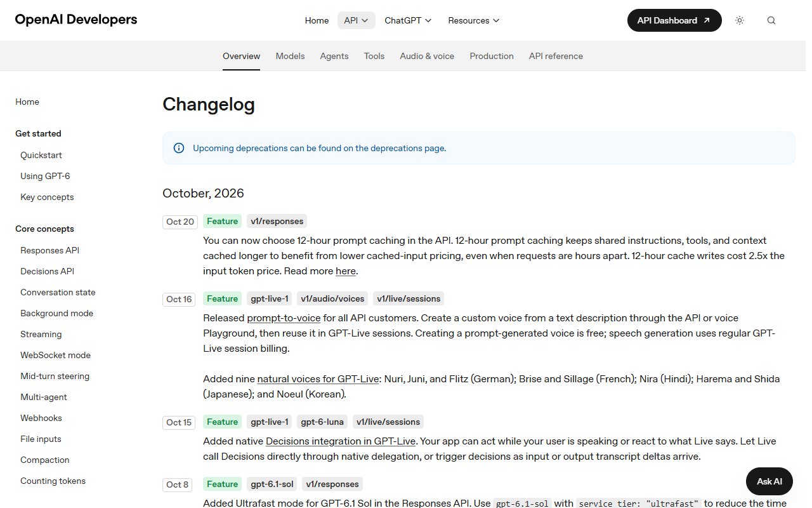Open WebSocket mode sidebar page
Screen dimensions: 812x508
pos(55,355)
